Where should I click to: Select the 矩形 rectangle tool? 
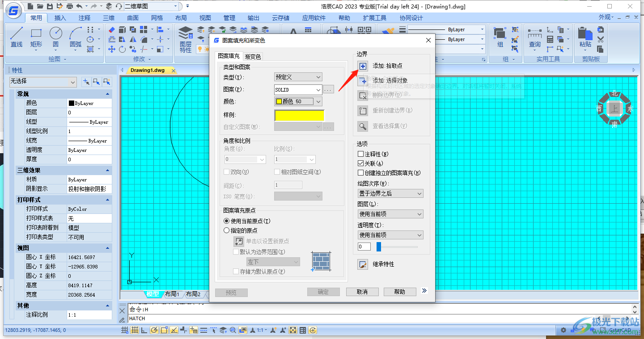tap(36, 37)
